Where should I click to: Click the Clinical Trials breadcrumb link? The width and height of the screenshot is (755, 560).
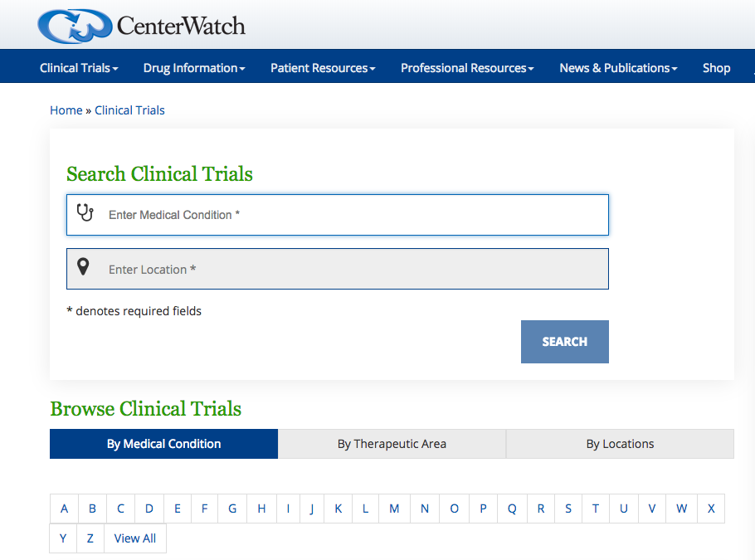coord(129,110)
